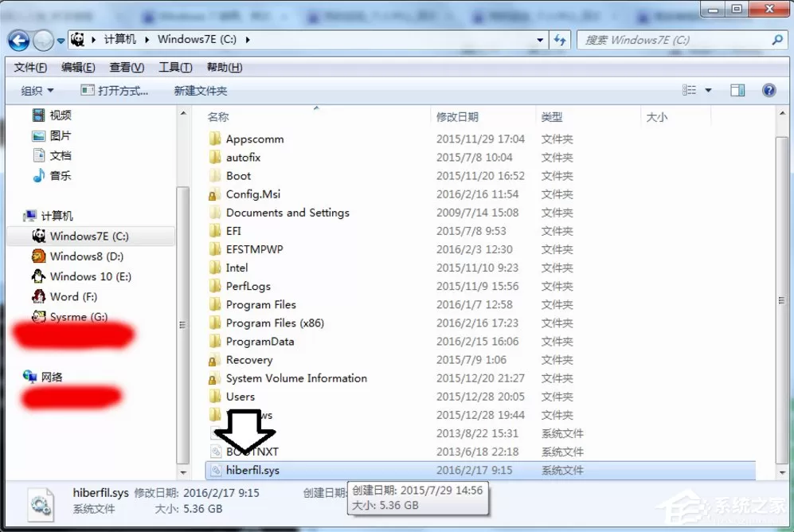Click the blue help question mark icon
Viewport: 794px width, 532px height.
click(x=769, y=91)
